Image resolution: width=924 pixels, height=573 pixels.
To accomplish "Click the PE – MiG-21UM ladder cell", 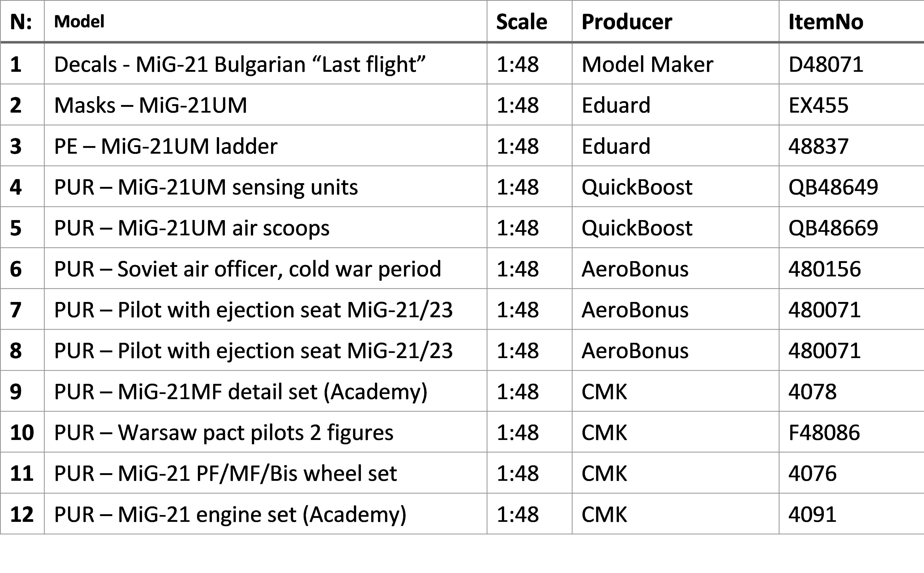I will coord(265,146).
